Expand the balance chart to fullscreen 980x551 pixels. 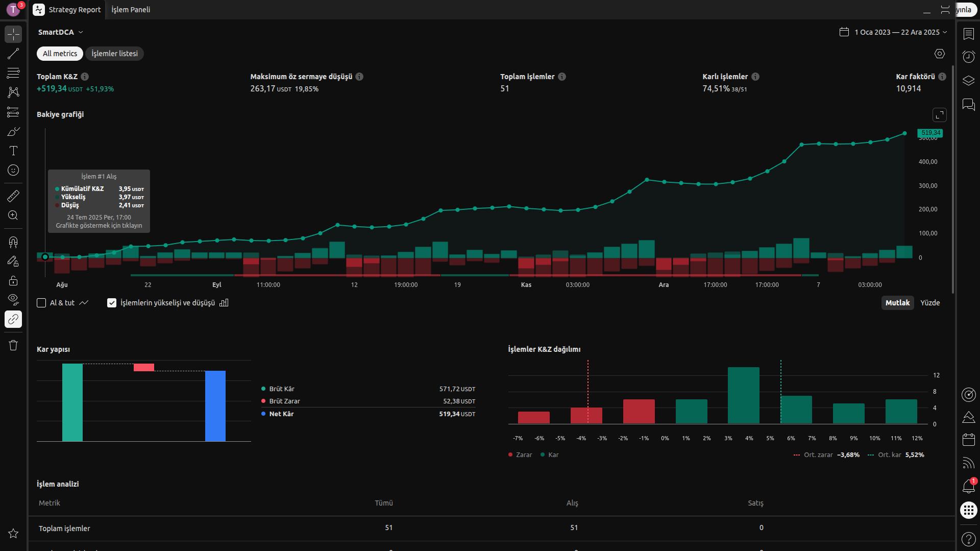939,115
